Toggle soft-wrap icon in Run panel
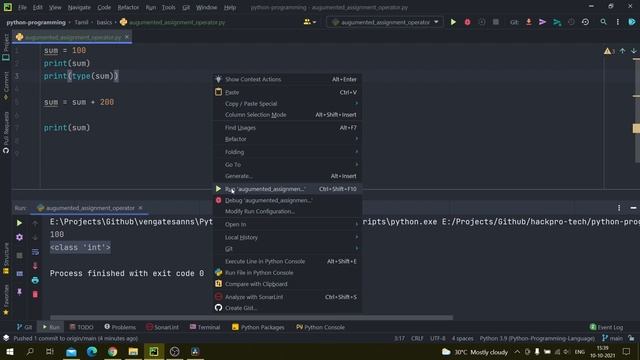Image resolution: width=640 pixels, height=360 pixels. 35,252
